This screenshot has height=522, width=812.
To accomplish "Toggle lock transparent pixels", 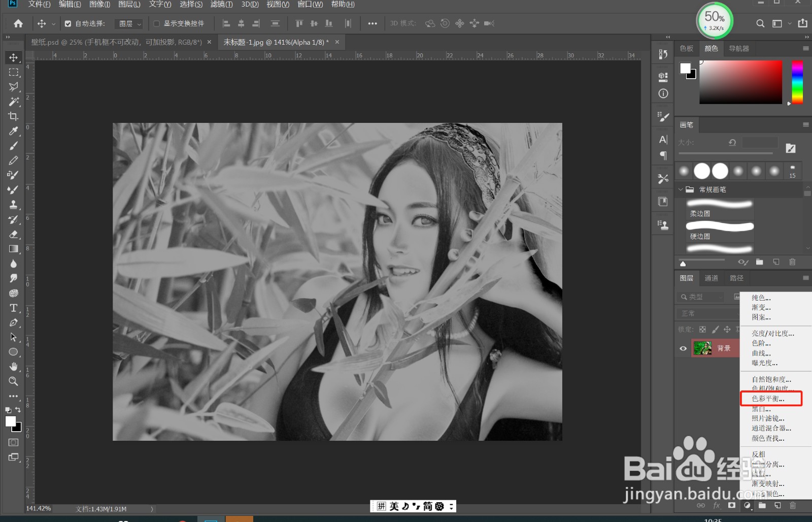I will coord(702,329).
